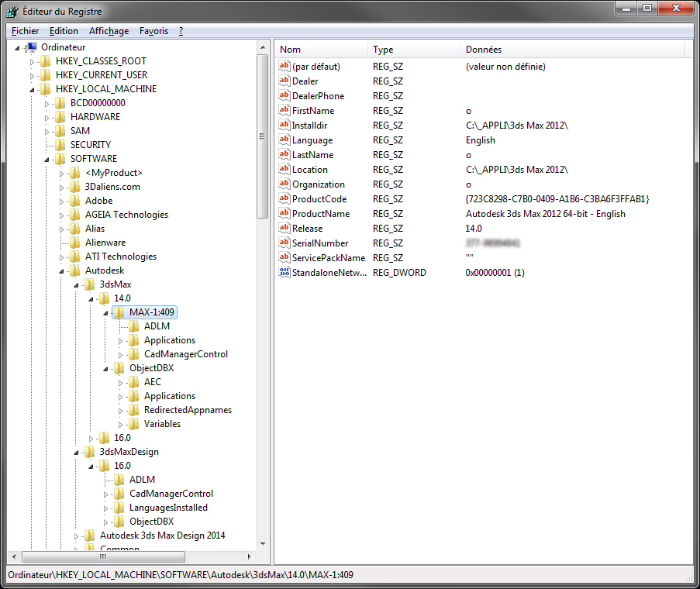Open the Fichier menu
700x589 pixels.
(x=25, y=31)
